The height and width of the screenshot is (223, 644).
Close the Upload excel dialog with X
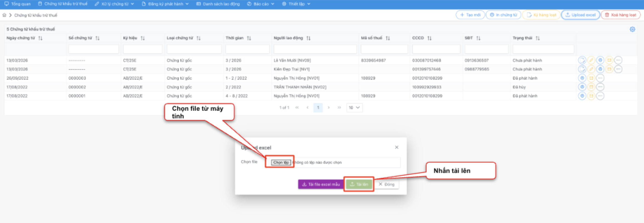point(396,147)
